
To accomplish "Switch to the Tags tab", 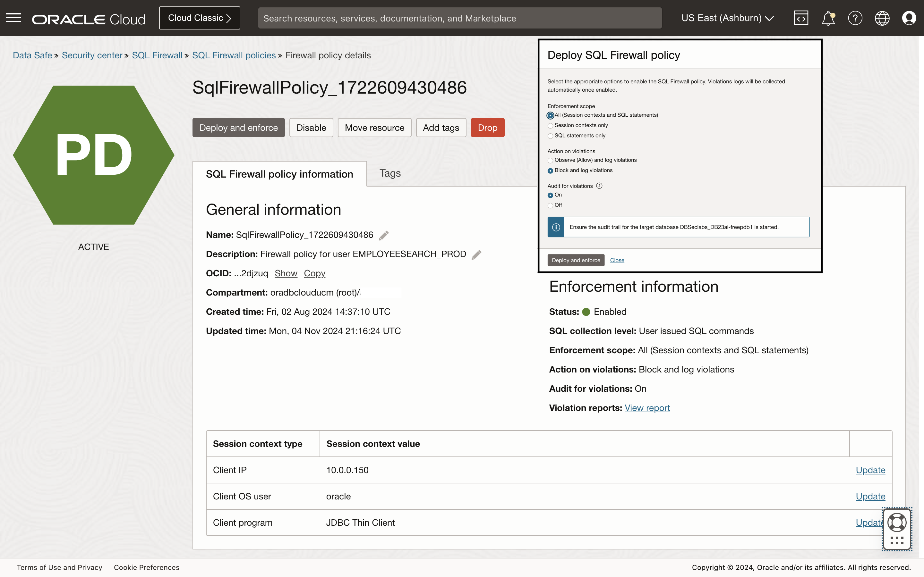I will point(389,173).
